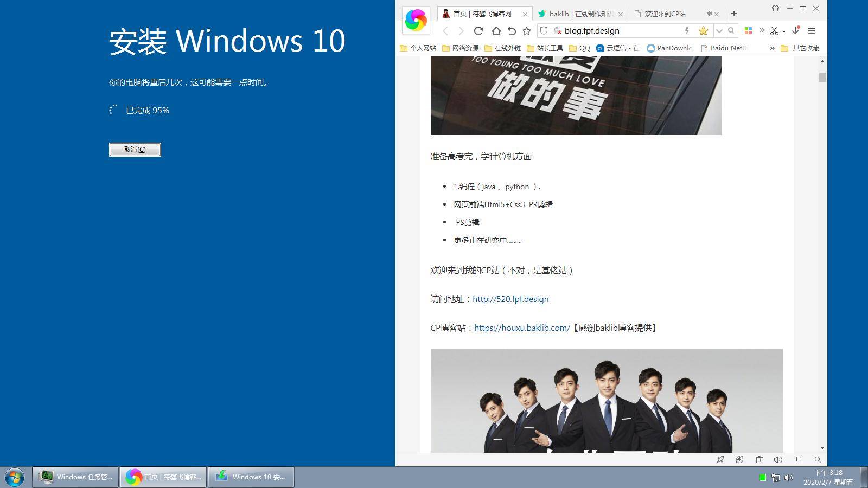This screenshot has width=868, height=488.
Task: Toggle browser page sound in status bar
Action: pos(778,459)
